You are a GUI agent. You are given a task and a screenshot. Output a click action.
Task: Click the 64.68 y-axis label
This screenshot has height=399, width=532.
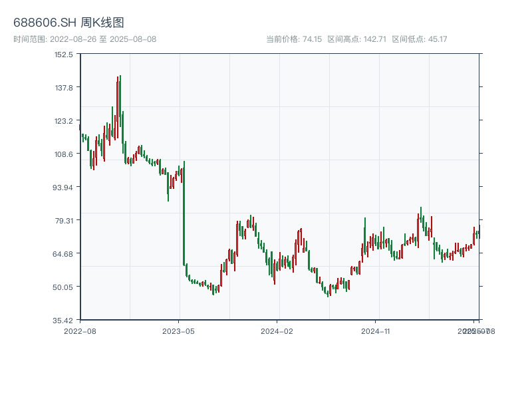click(64, 253)
